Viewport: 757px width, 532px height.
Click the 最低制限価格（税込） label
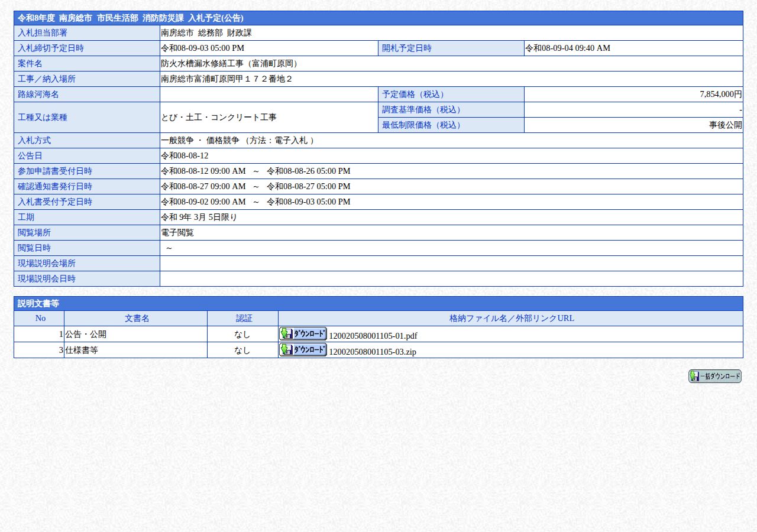pyautogui.click(x=423, y=125)
